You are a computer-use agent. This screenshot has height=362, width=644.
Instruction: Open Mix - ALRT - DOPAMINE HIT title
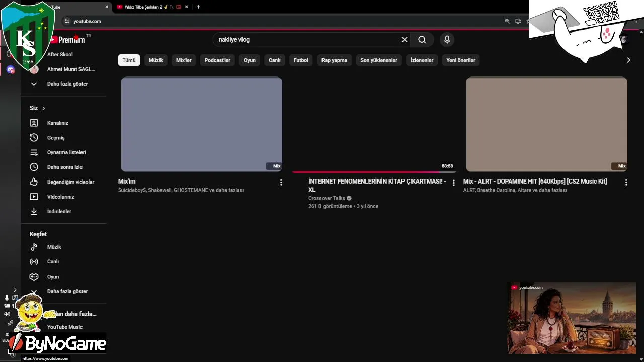tap(535, 182)
